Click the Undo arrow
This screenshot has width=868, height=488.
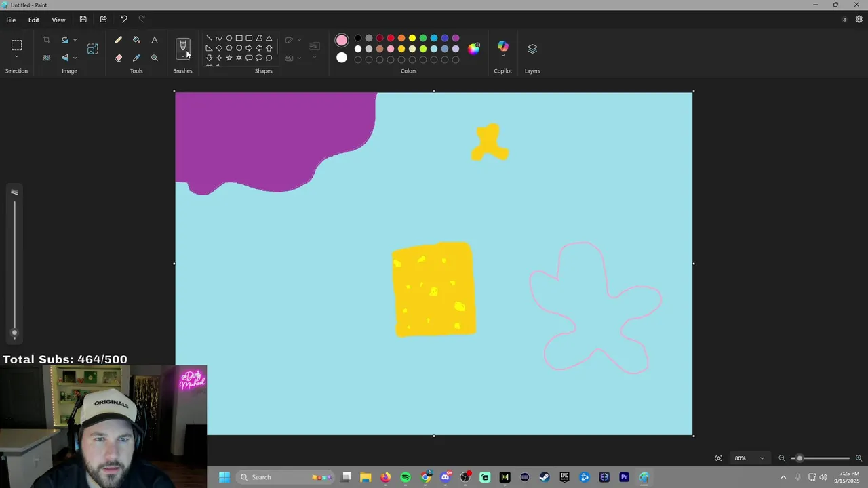tap(123, 20)
